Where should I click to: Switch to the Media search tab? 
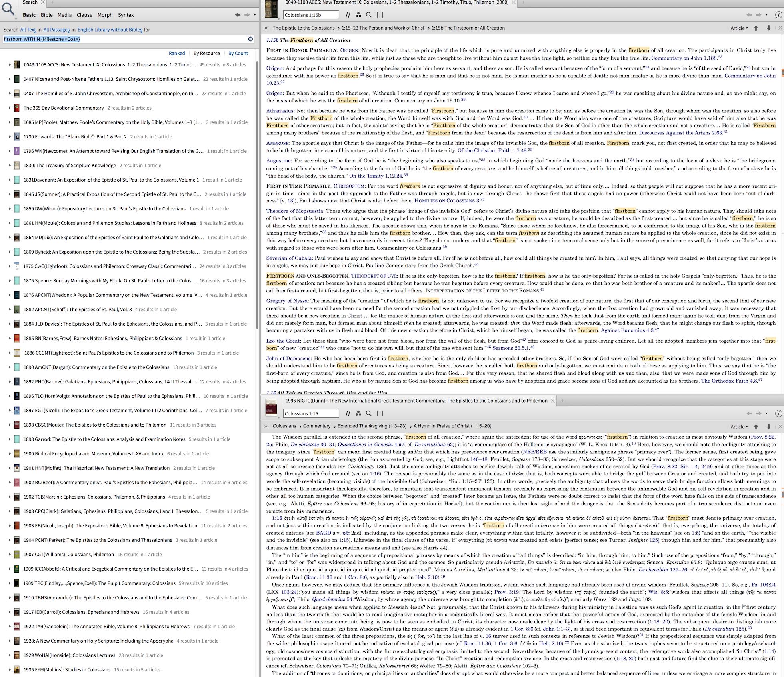[64, 15]
